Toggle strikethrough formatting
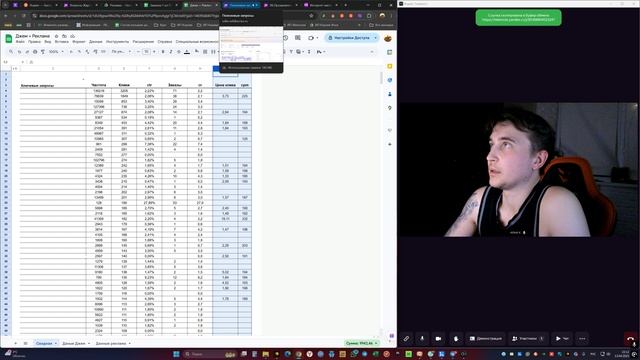This screenshot has height=360, width=640. (x=178, y=52)
